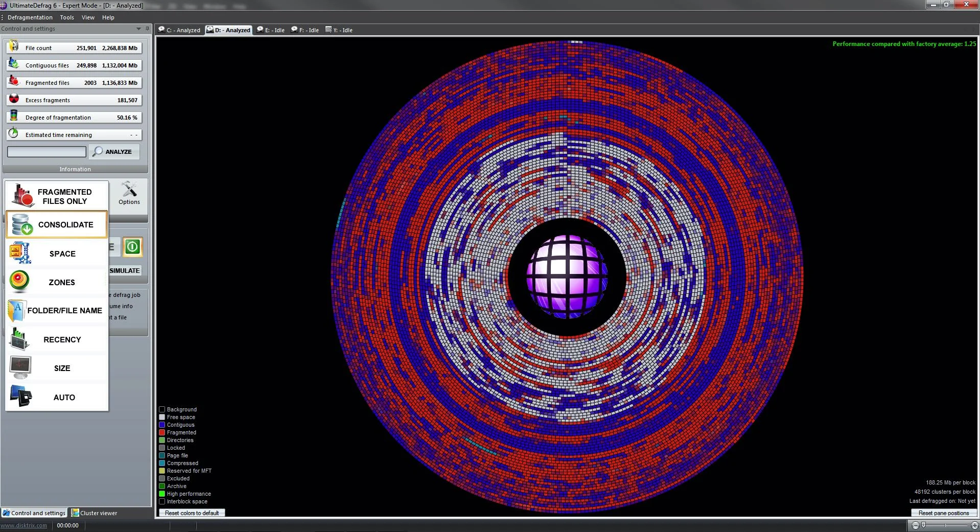Select the Zones defrag option

point(57,282)
